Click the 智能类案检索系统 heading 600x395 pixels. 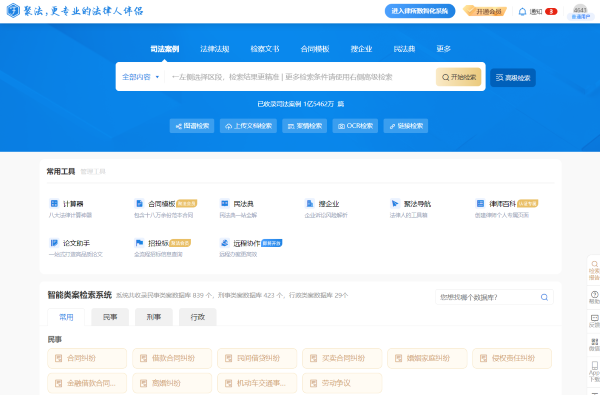tap(80, 295)
